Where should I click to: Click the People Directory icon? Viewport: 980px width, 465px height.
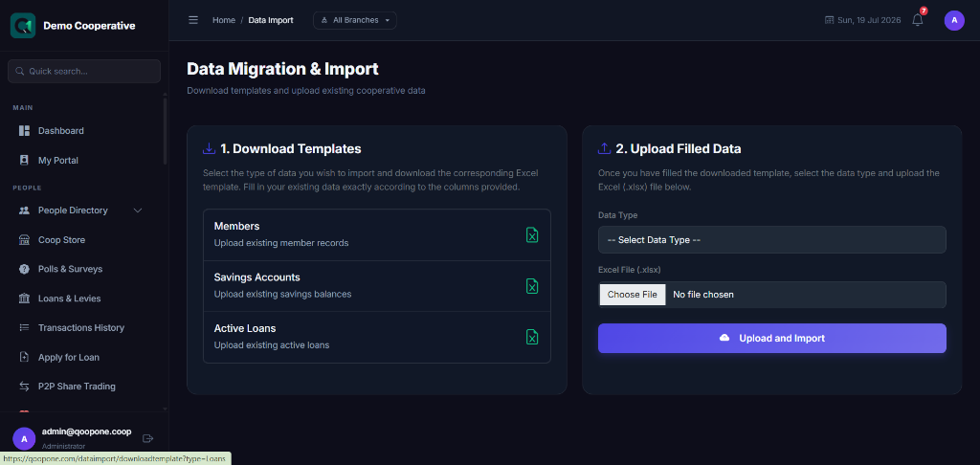click(24, 210)
